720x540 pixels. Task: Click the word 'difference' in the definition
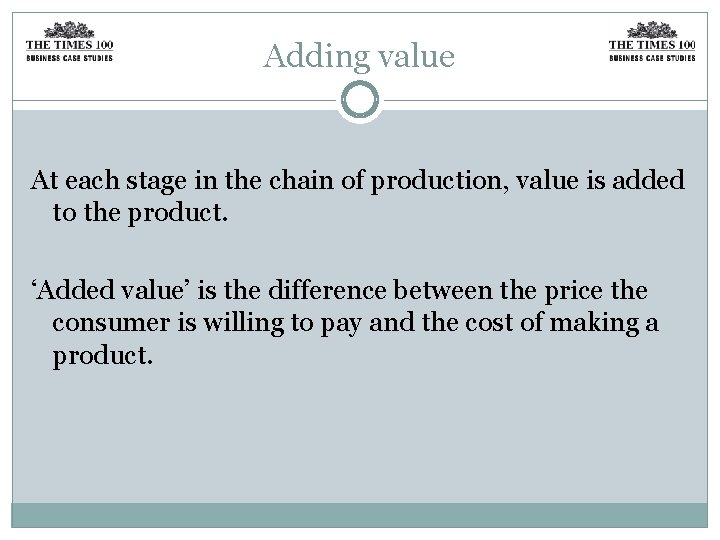pos(327,291)
